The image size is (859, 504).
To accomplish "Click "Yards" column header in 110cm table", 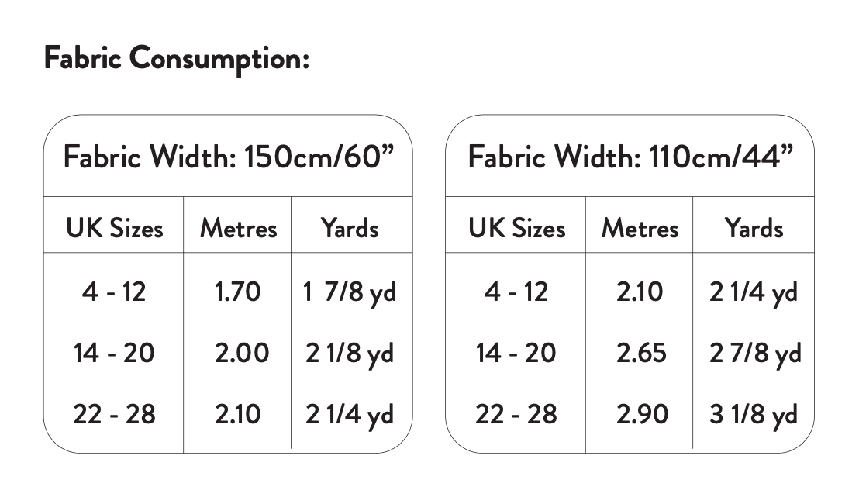I will 754,228.
